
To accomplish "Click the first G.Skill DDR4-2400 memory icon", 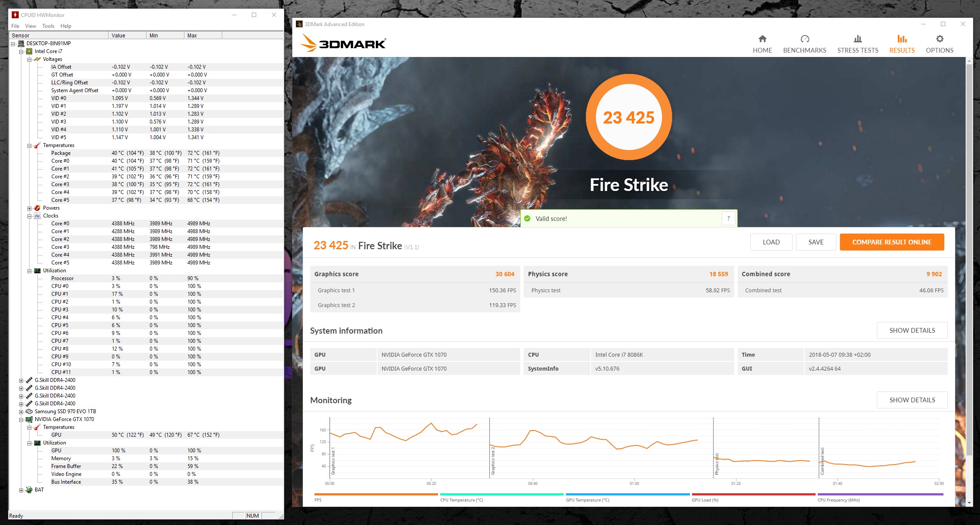I will point(29,380).
